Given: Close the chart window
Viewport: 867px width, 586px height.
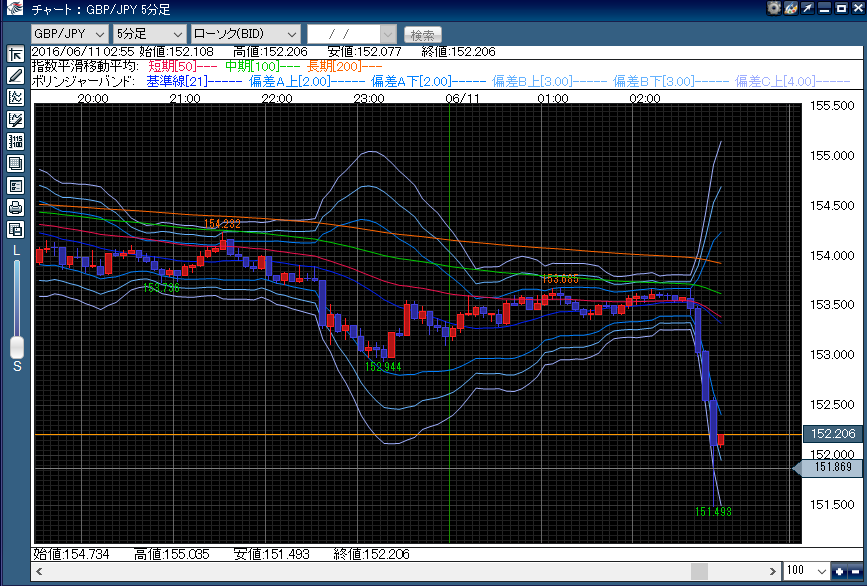Looking at the screenshot, I should tap(858, 8).
